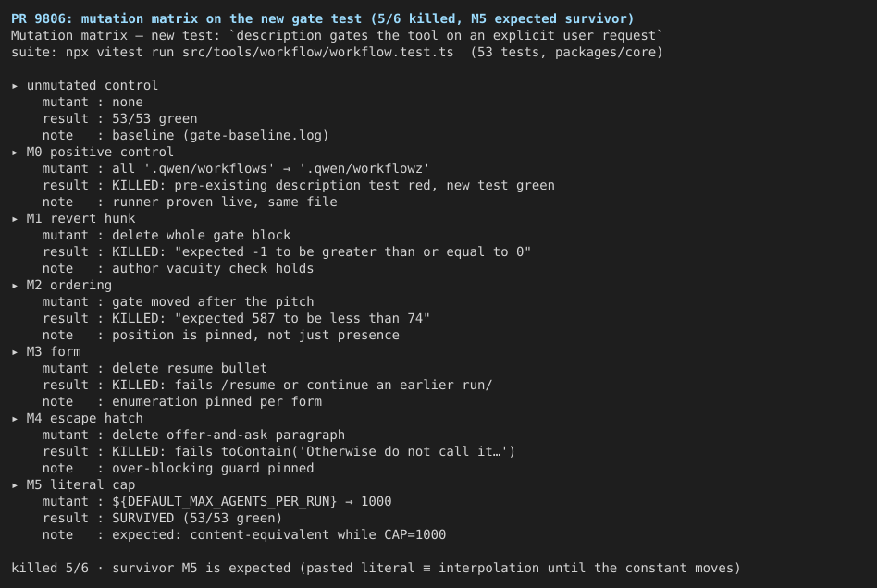877x588 pixels.
Task: Toggle the M2 ordering disclosure triangle
Action: point(15,286)
